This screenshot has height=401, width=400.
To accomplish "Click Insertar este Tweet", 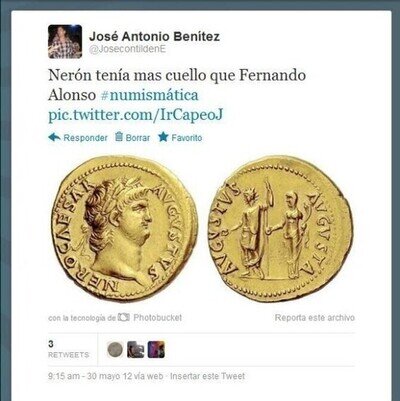I will tap(208, 376).
